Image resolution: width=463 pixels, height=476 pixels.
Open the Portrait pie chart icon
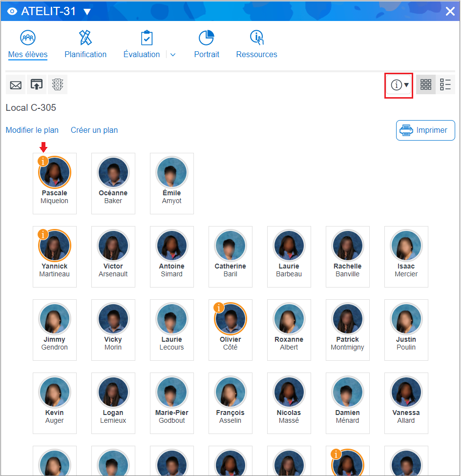207,38
